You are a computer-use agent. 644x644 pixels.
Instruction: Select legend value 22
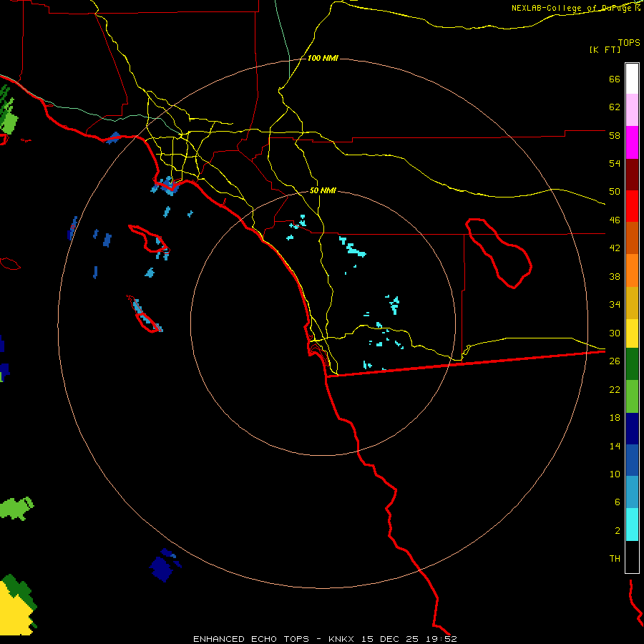tap(615, 389)
